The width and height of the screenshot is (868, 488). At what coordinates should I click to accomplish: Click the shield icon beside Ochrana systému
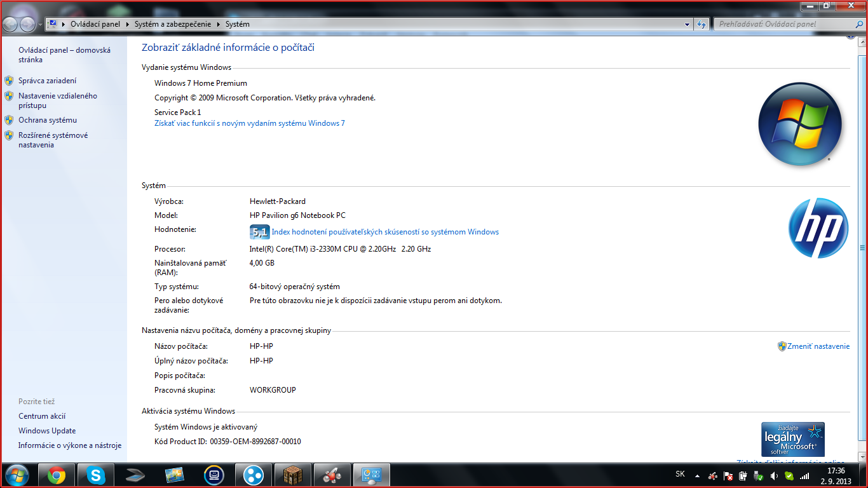[x=9, y=120]
